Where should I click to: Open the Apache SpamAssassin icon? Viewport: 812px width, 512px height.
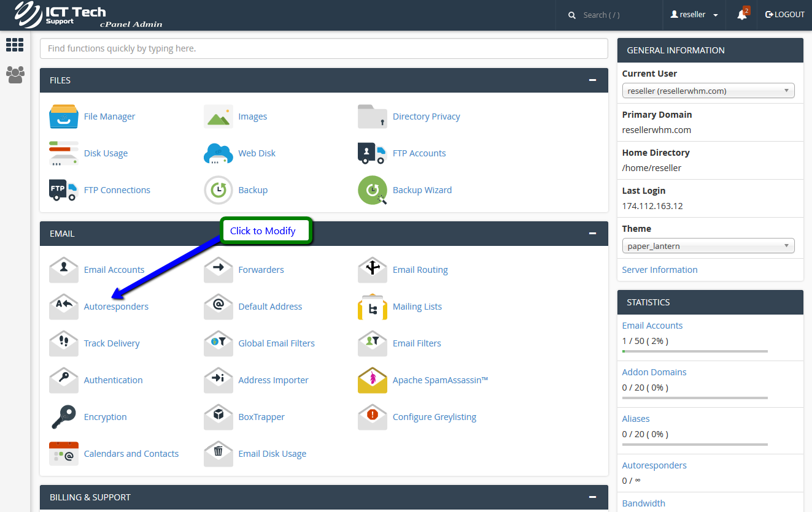pyautogui.click(x=373, y=380)
